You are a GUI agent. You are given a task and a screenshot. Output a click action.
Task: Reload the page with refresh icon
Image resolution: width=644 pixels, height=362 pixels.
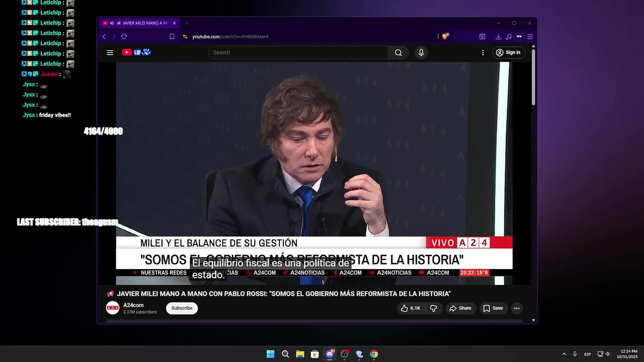[x=124, y=36]
